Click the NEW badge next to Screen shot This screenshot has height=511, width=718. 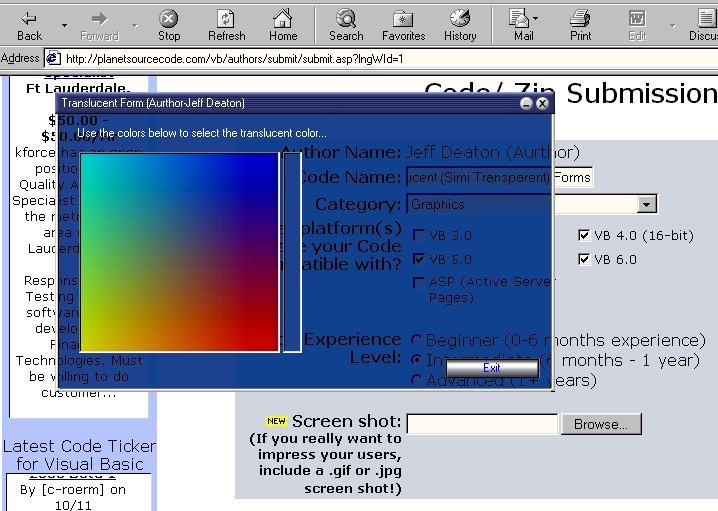[276, 421]
